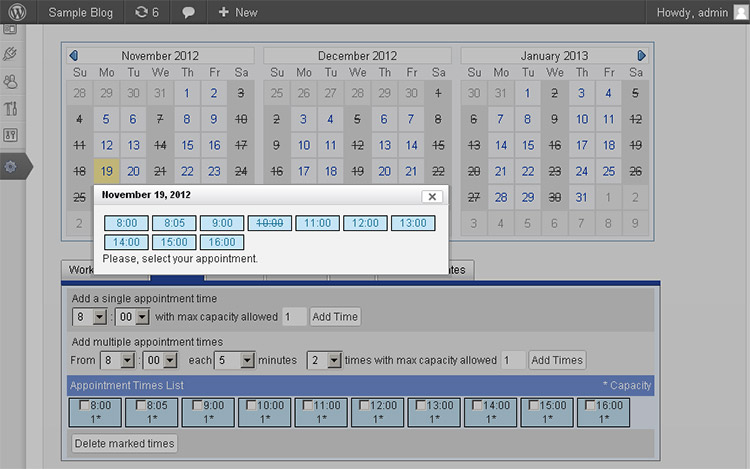Open single appointment hour dropdown

[90, 316]
